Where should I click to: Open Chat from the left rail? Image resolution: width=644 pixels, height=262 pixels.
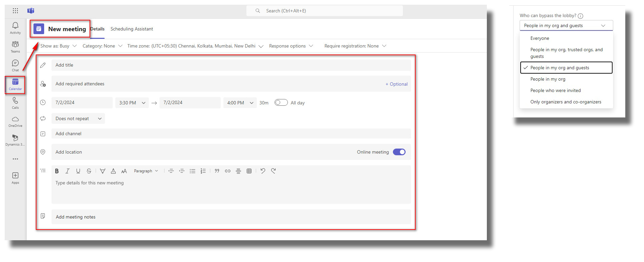coord(15,66)
